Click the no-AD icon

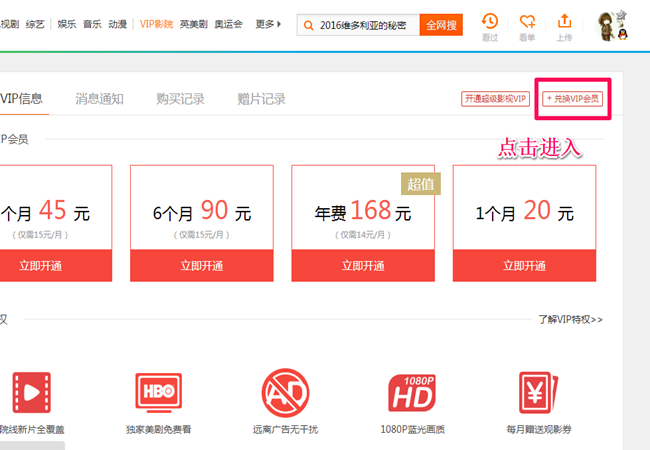tap(285, 393)
